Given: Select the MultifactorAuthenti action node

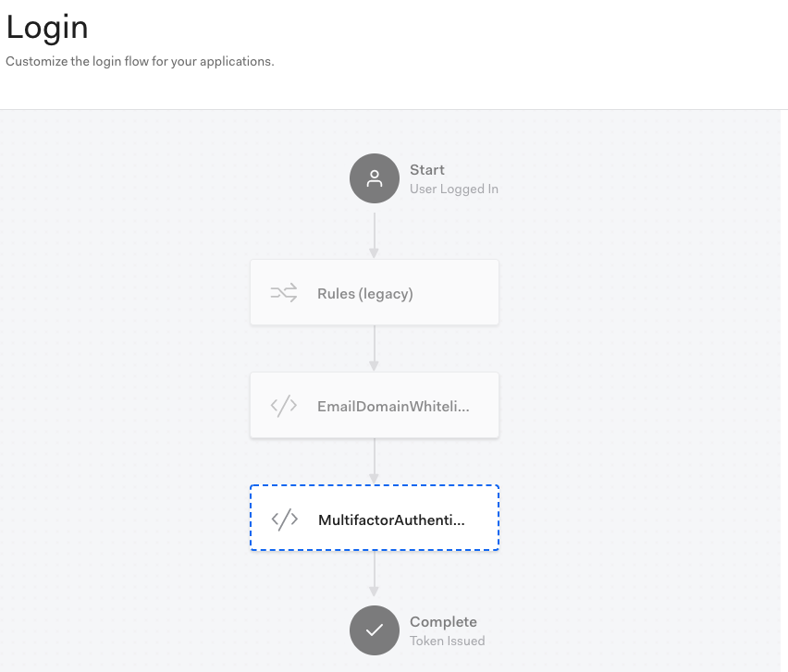Looking at the screenshot, I should point(374,518).
